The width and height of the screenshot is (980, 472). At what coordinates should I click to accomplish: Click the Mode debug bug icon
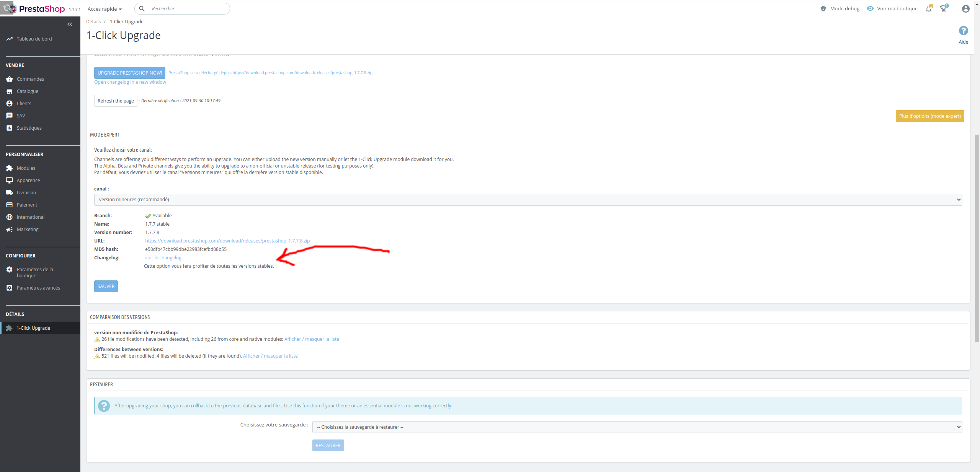click(x=823, y=9)
